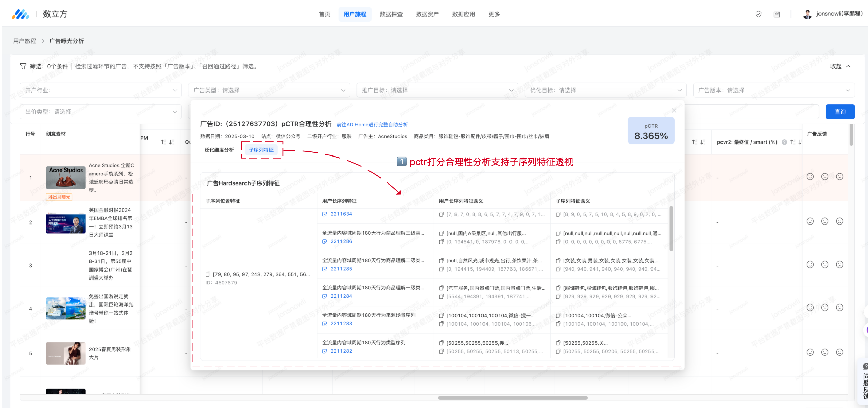Viewport: 868px width, 408px height.
Task: Click the shield icon in top bar
Action: (758, 14)
